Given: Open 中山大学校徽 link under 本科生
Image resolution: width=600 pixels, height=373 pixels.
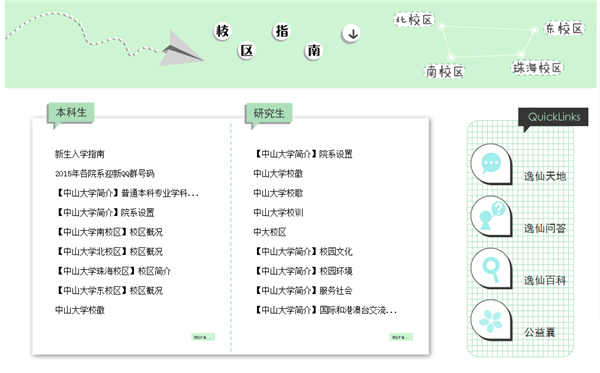Looking at the screenshot, I should (80, 310).
